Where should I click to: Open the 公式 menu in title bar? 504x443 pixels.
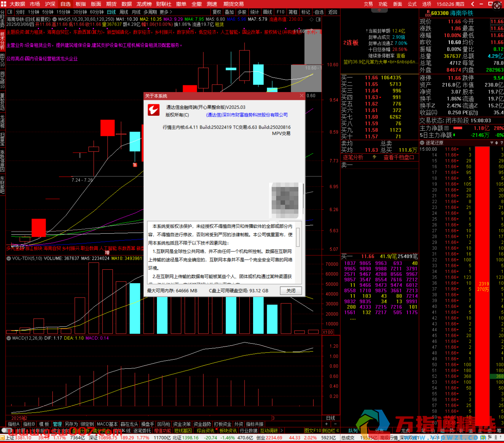tap(412, 4)
